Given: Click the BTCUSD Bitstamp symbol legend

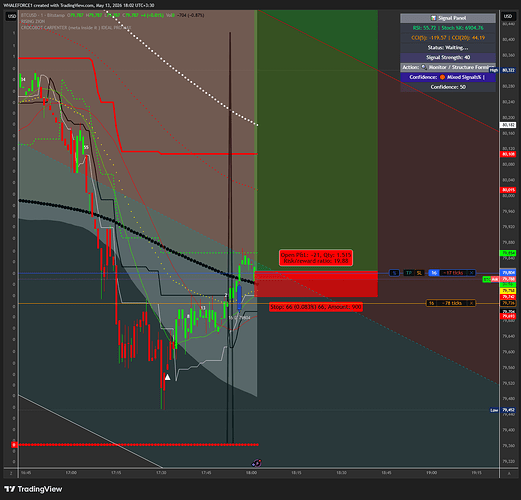Looking at the screenshot, I should (x=43, y=15).
